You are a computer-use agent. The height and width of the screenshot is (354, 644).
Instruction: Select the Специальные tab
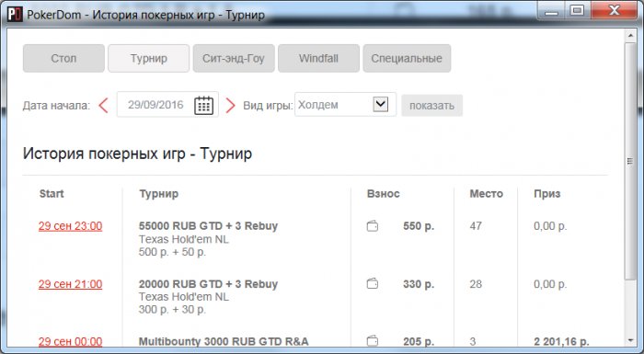(407, 58)
